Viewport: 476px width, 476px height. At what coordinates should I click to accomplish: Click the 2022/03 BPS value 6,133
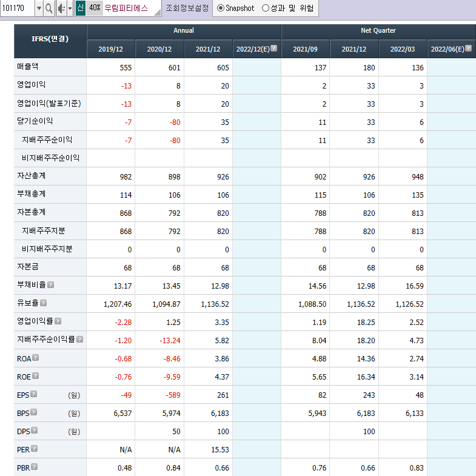pyautogui.click(x=415, y=414)
